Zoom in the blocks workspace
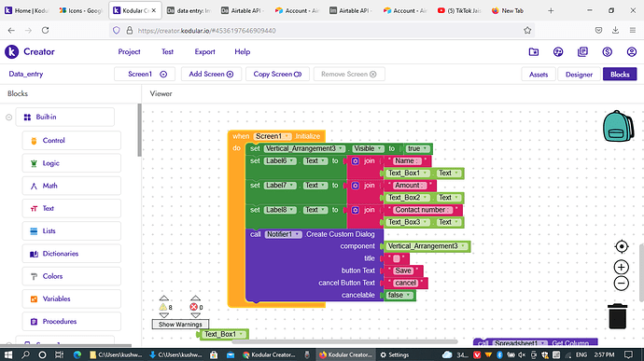This screenshot has width=644, height=361. tap(622, 268)
